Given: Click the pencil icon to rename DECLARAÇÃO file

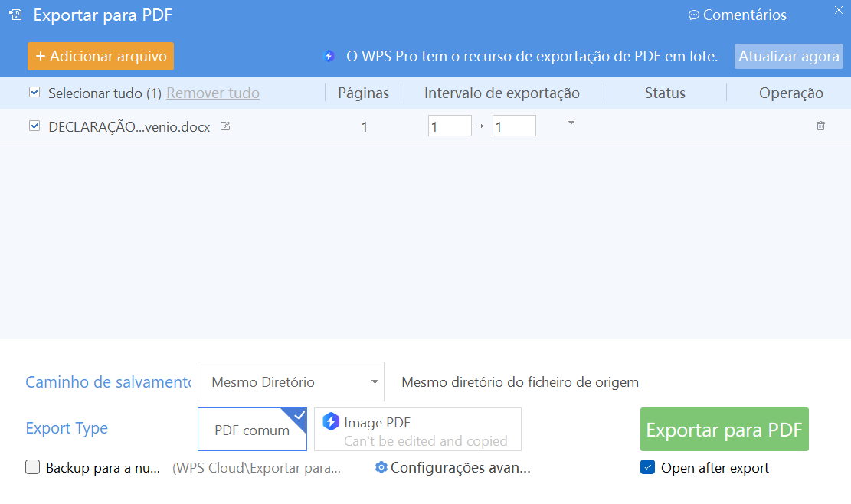Looking at the screenshot, I should click(x=225, y=126).
